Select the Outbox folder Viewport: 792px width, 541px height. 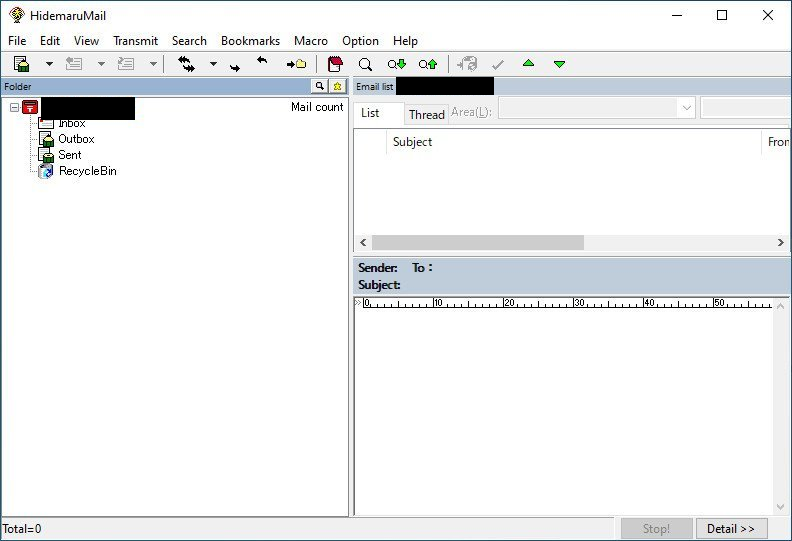click(76, 139)
